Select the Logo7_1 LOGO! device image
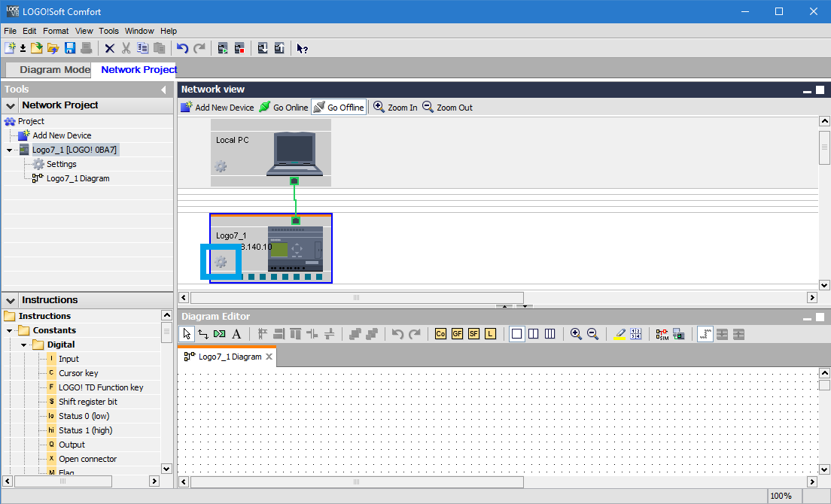The image size is (831, 504). 296,249
